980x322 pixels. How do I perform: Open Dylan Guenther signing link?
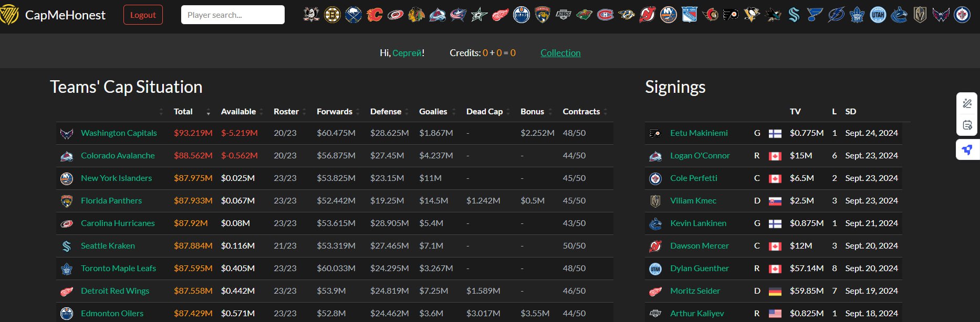pyautogui.click(x=700, y=269)
